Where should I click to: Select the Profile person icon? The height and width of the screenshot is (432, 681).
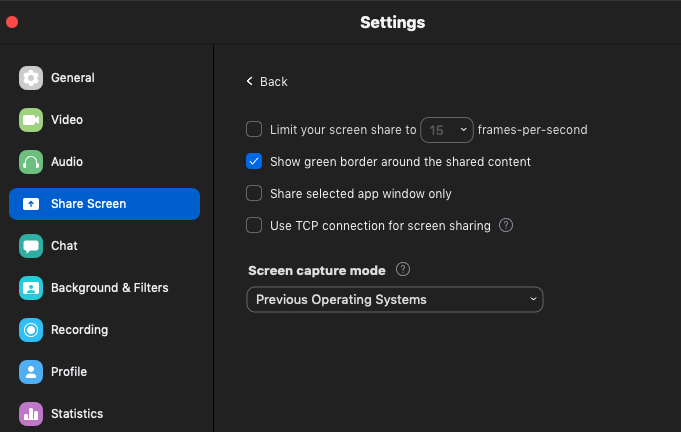point(31,372)
